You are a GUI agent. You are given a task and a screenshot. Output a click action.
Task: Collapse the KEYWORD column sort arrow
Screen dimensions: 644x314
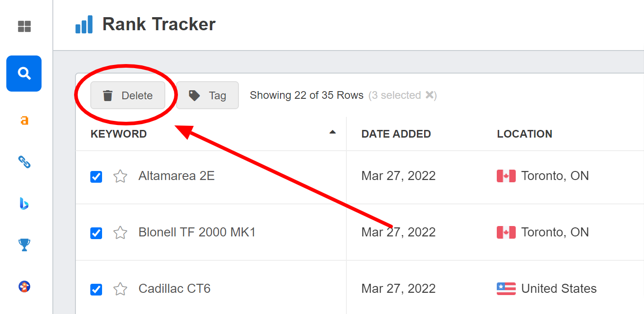point(333,133)
